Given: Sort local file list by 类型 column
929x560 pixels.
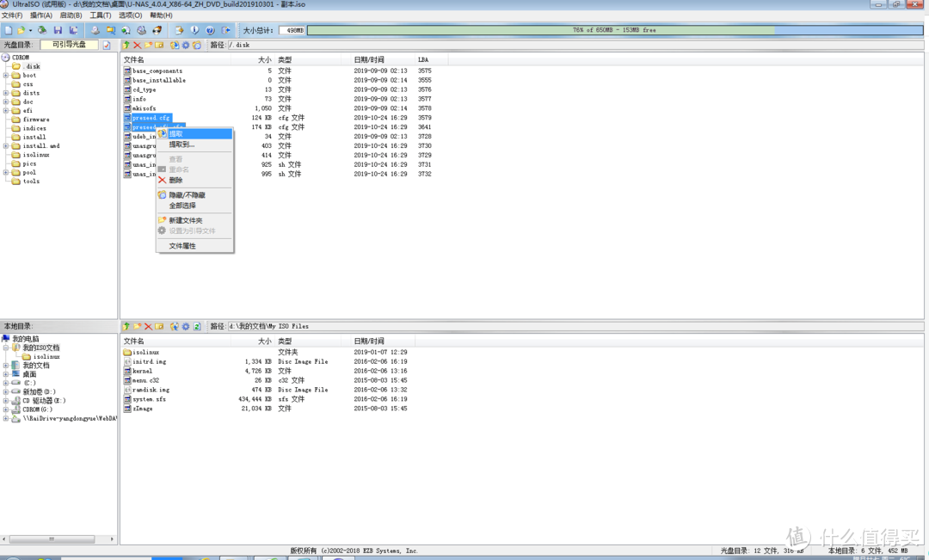Looking at the screenshot, I should pyautogui.click(x=307, y=342).
